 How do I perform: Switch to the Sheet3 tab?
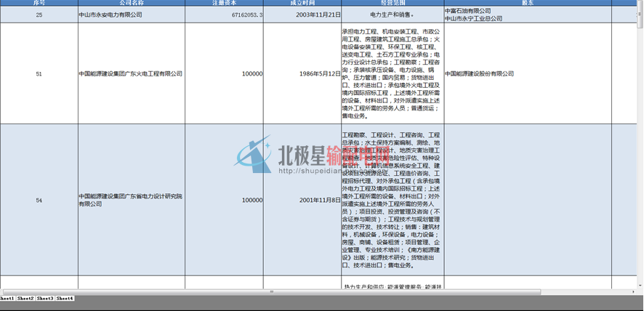45,298
